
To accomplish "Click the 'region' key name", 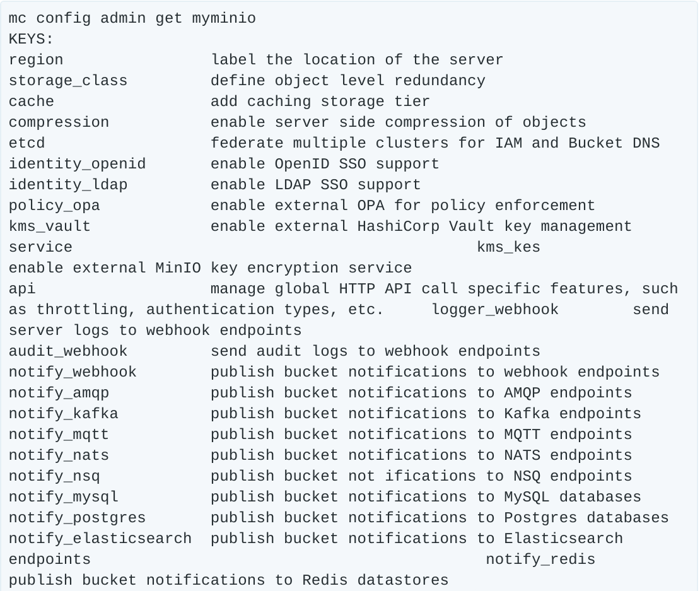I will point(36,60).
